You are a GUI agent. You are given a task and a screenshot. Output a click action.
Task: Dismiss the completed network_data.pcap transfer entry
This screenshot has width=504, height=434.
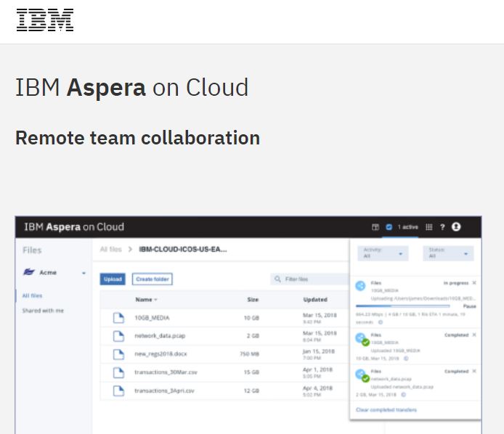point(474,371)
